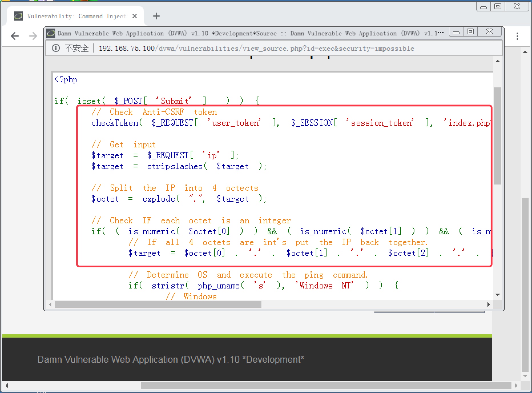Maximize the DVWA source popup window

[470, 32]
